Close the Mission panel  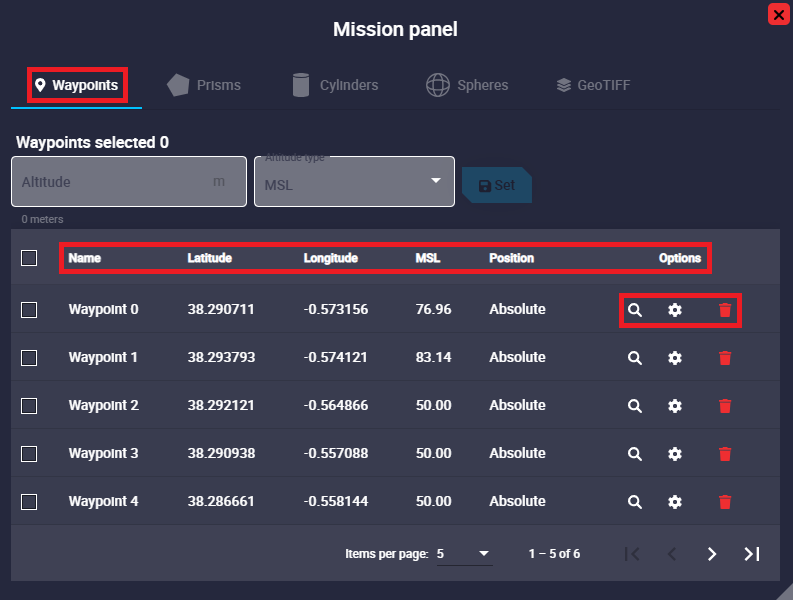tap(777, 14)
